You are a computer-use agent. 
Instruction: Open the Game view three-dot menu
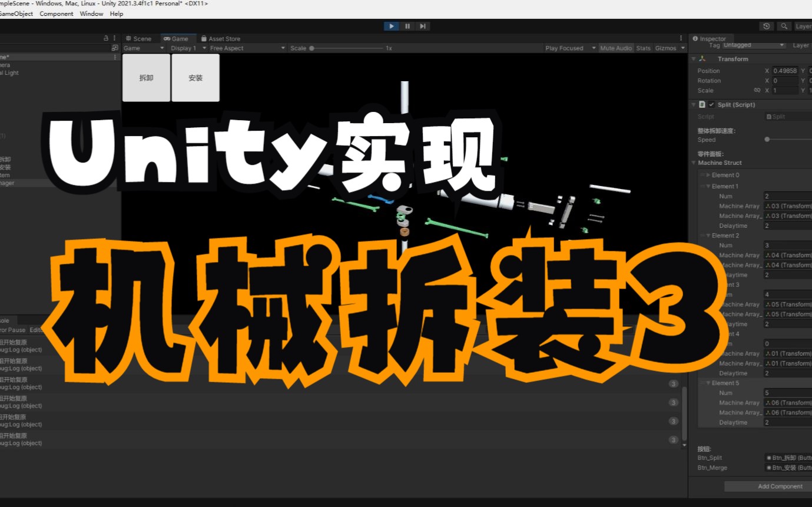(681, 38)
